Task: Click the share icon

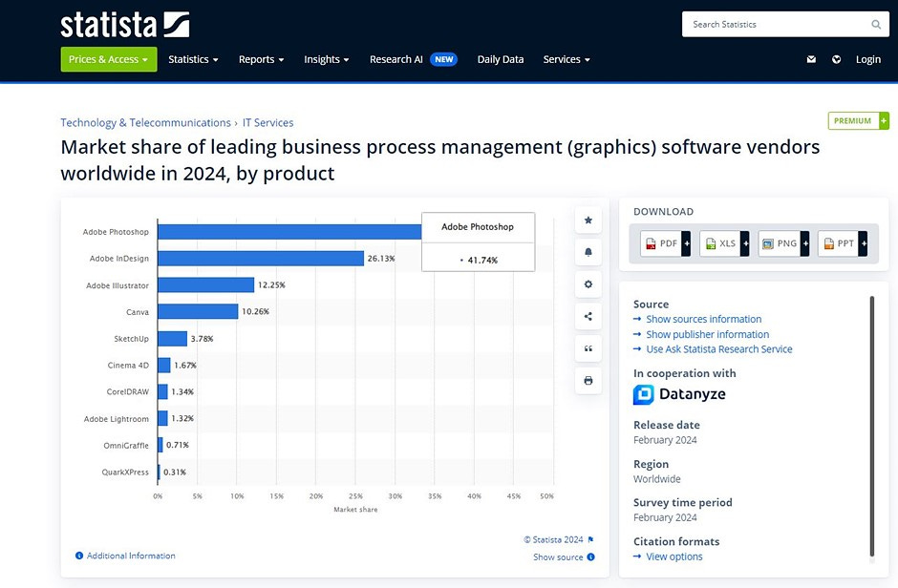Action: click(588, 316)
